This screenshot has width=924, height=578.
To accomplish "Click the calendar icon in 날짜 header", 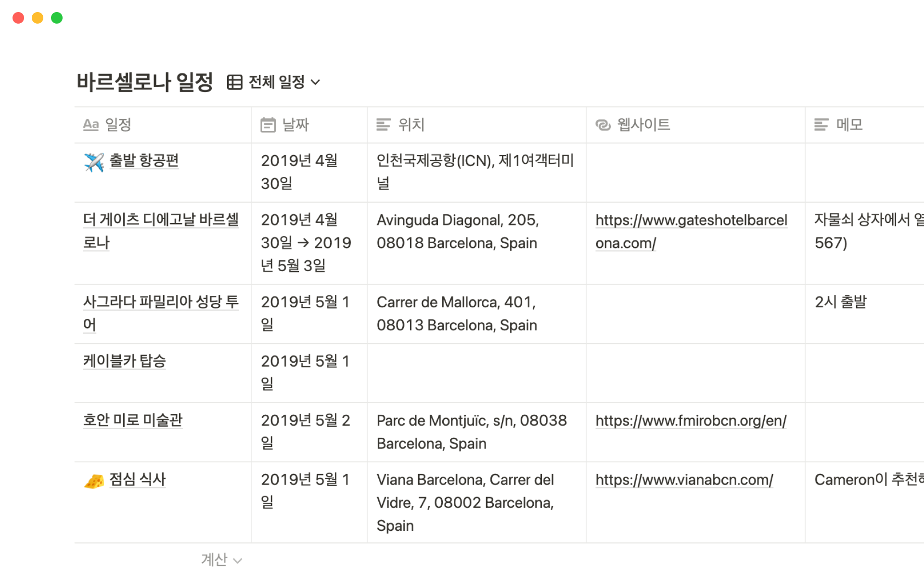I will (268, 125).
